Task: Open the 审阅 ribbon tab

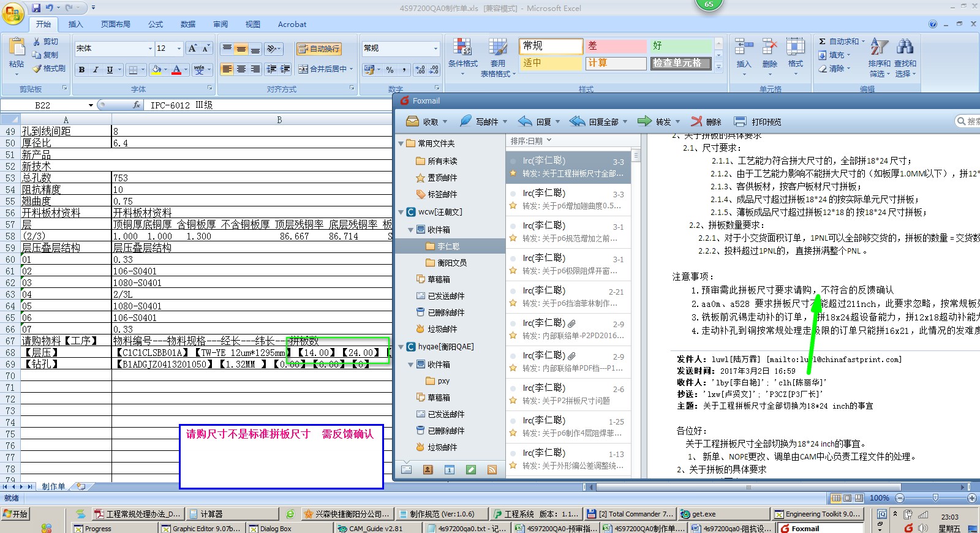Action: (x=221, y=24)
